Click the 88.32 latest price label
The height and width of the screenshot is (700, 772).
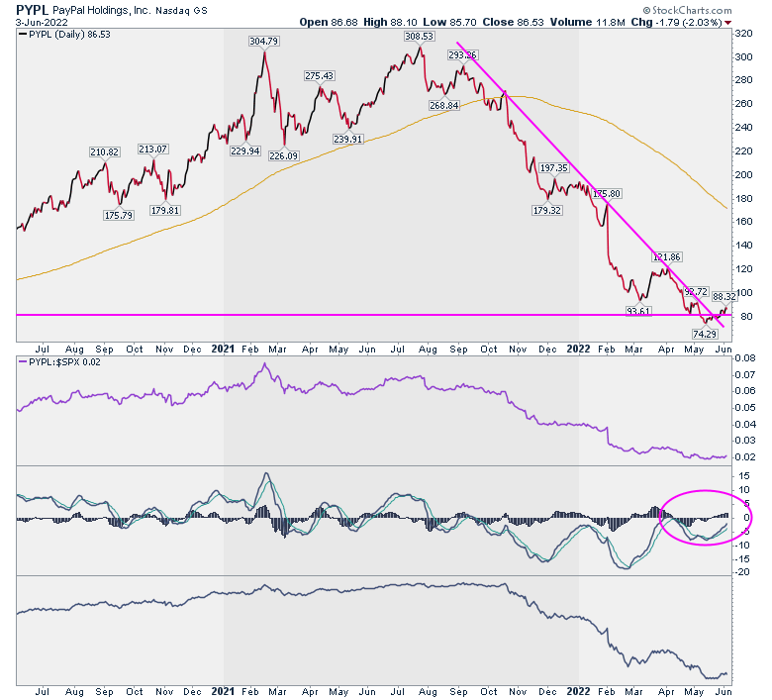(724, 297)
